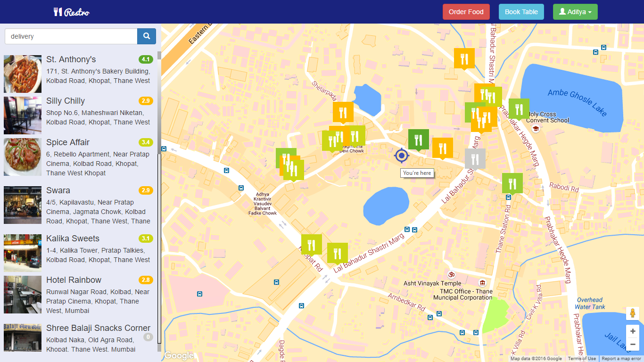
Task: Zoom out the map with minus button
Action: [633, 345]
